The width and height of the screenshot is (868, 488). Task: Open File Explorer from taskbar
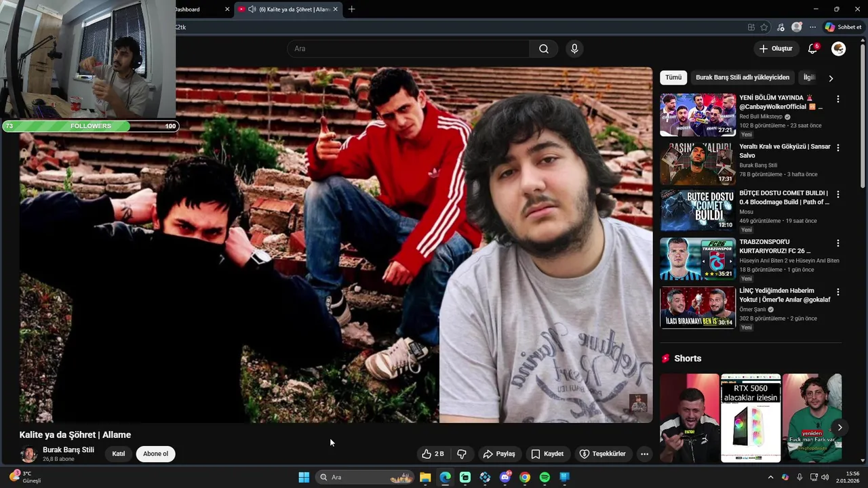click(425, 477)
